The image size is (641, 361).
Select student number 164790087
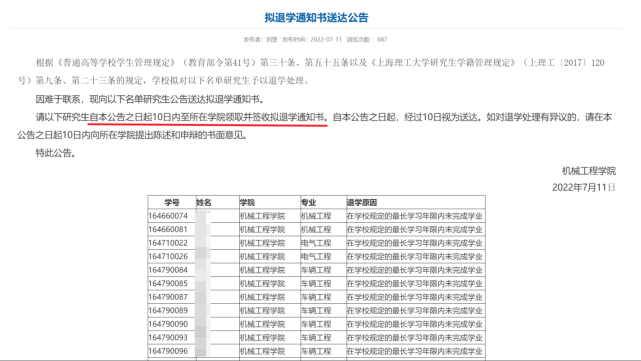168,297
